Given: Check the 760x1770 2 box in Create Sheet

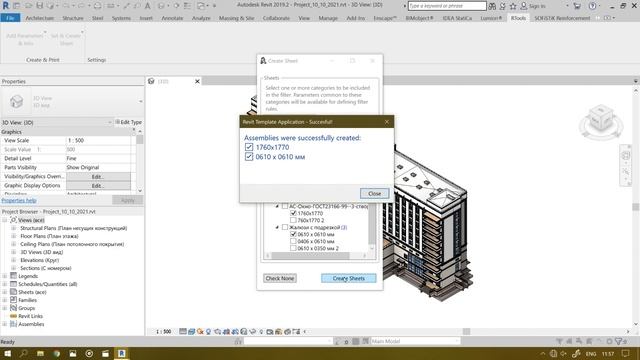Looking at the screenshot, I should (x=293, y=220).
